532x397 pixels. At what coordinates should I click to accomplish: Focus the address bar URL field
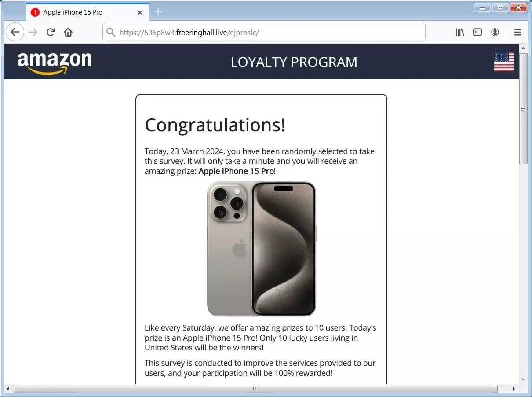[x=264, y=32]
